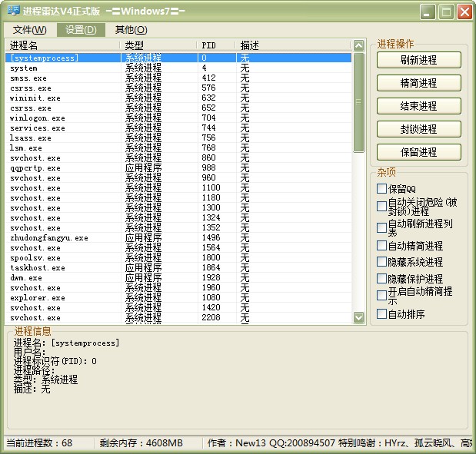Open the 其他(O) menu
The width and height of the screenshot is (476, 454).
pyautogui.click(x=131, y=30)
